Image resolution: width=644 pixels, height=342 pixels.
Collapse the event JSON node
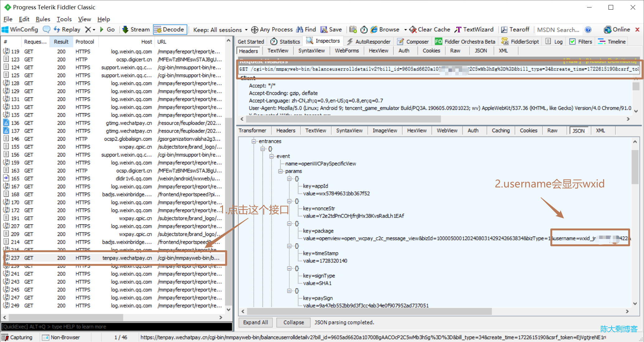272,156
